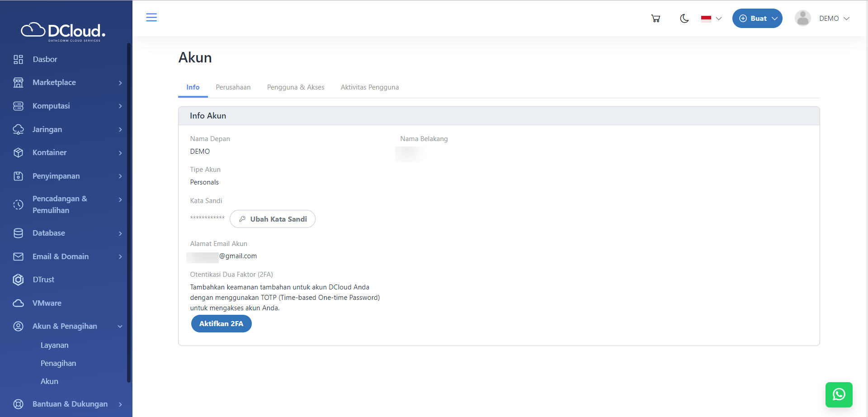The width and height of the screenshot is (868, 417).
Task: Switch to the Pengguna & Akses tab
Action: coord(296,87)
